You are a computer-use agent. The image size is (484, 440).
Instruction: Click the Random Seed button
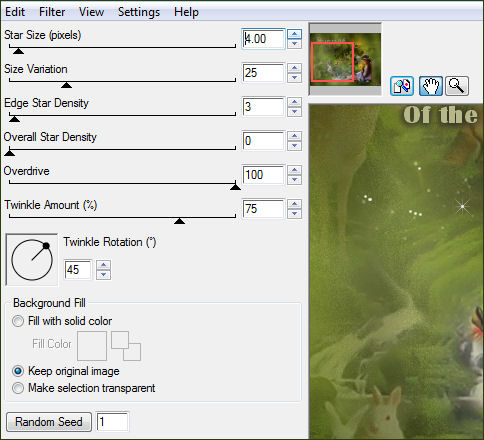[x=49, y=422]
